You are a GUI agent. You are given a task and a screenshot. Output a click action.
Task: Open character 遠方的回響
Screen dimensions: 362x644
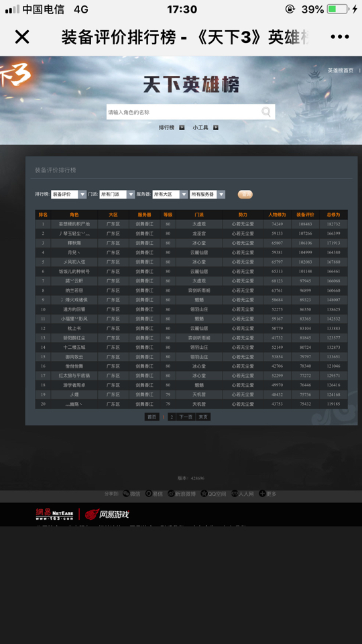click(74, 309)
